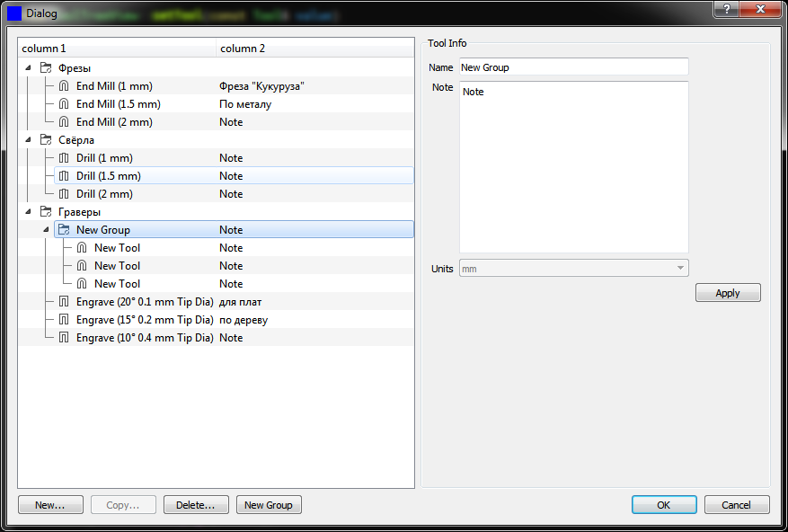Open the Units dropdown
Viewport: 788px width, 532px height.
[574, 268]
